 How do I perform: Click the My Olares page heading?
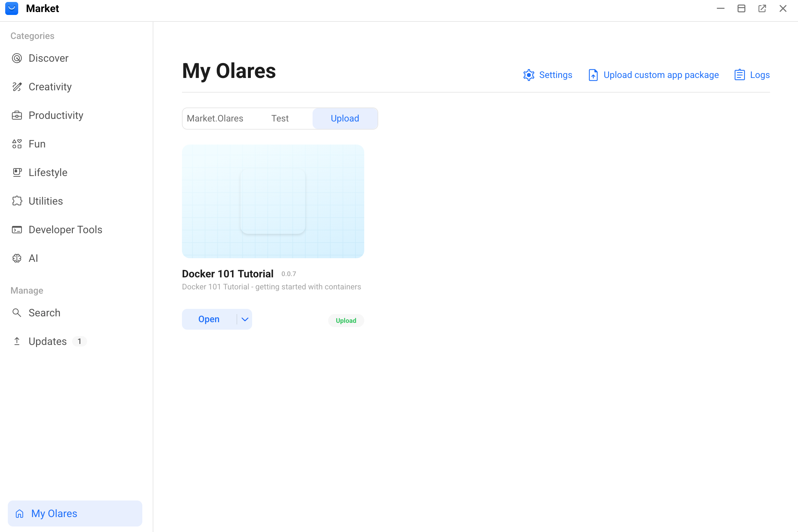(x=229, y=71)
